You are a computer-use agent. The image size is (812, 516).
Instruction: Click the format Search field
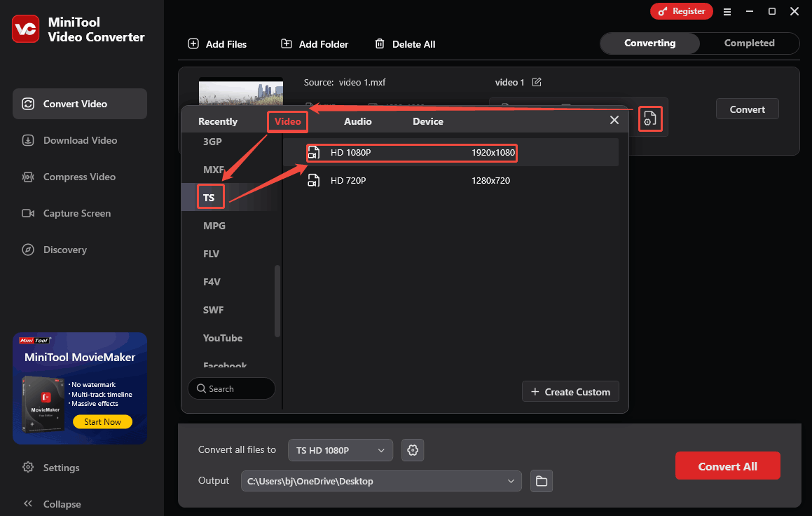click(x=231, y=388)
